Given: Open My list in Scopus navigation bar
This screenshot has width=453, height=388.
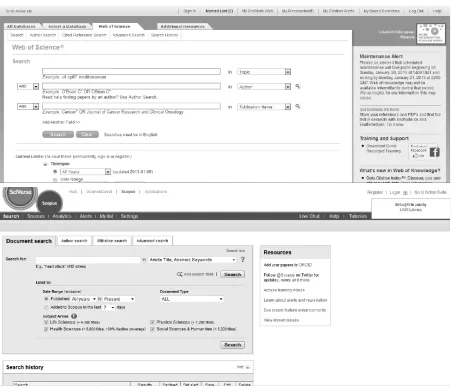Looking at the screenshot, I should pyautogui.click(x=106, y=216).
